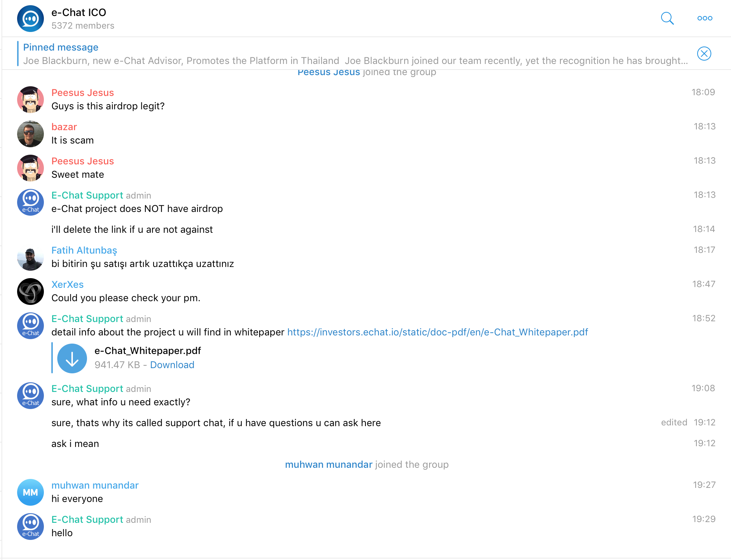The width and height of the screenshot is (731, 560).
Task: Click muhwan munandar's MM avatar
Action: point(30,492)
